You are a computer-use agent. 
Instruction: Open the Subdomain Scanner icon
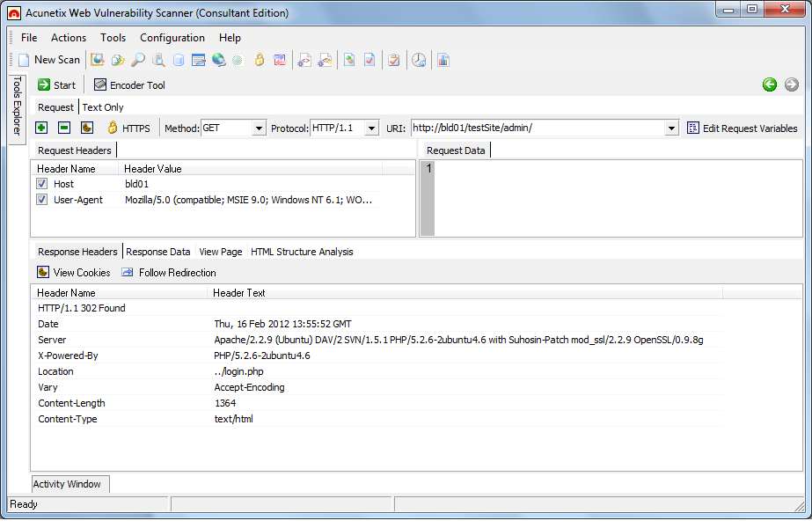pos(158,60)
